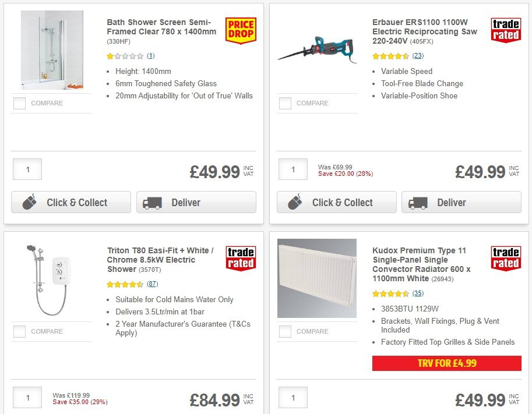This screenshot has width=532, height=414.
Task: Click the quantity input field for the Triton shower
Action: (x=27, y=398)
